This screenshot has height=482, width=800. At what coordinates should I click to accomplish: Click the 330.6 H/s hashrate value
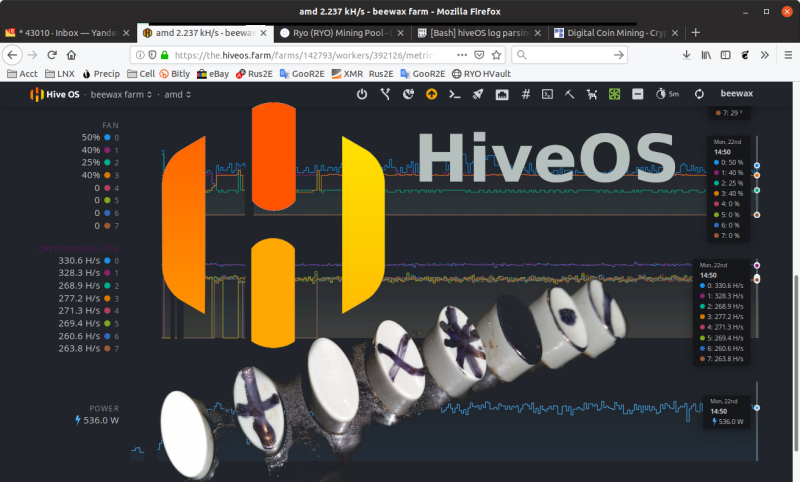(x=79, y=261)
